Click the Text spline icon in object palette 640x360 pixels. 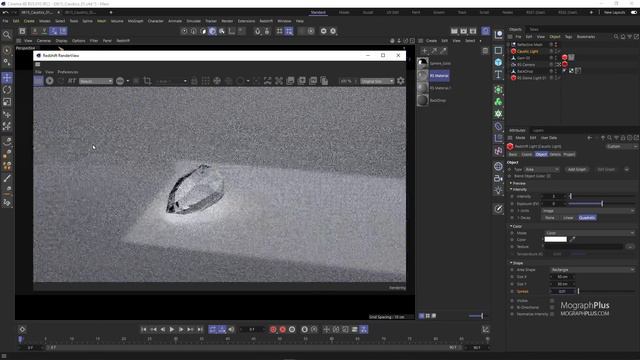click(x=498, y=74)
